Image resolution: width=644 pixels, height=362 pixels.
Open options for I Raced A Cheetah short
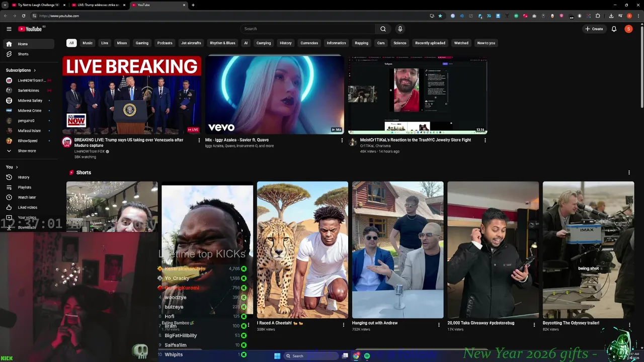(344, 325)
